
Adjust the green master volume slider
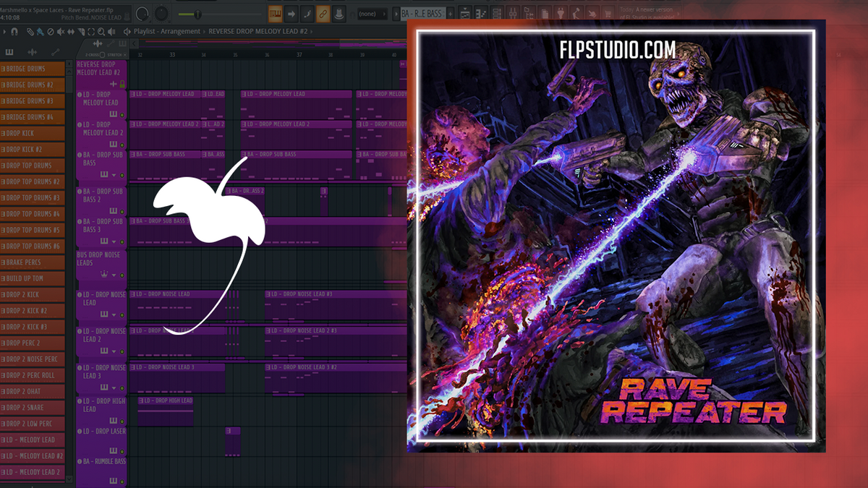pos(197,12)
